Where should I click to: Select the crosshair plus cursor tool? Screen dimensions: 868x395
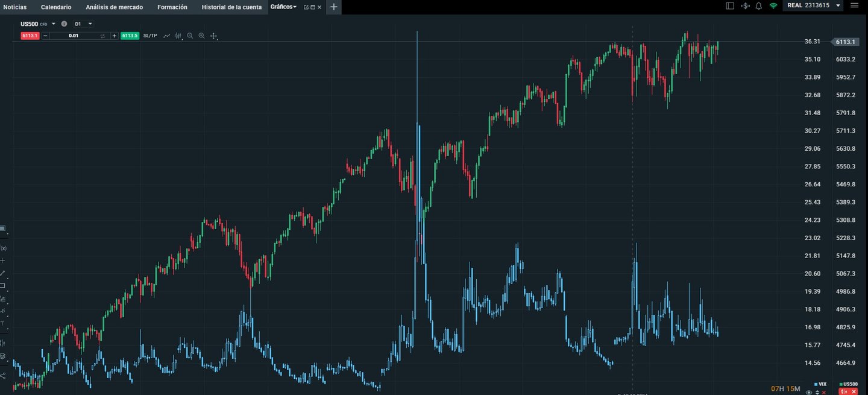pyautogui.click(x=3, y=261)
